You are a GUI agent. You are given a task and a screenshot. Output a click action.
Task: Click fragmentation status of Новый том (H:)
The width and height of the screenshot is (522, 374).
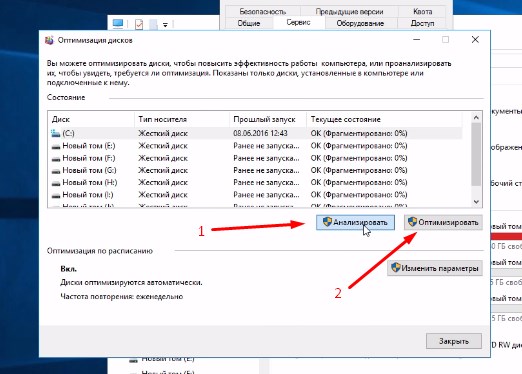click(359, 182)
